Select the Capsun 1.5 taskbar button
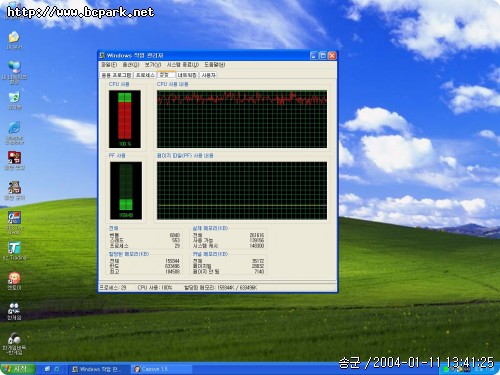This screenshot has width=500, height=375. point(161,369)
